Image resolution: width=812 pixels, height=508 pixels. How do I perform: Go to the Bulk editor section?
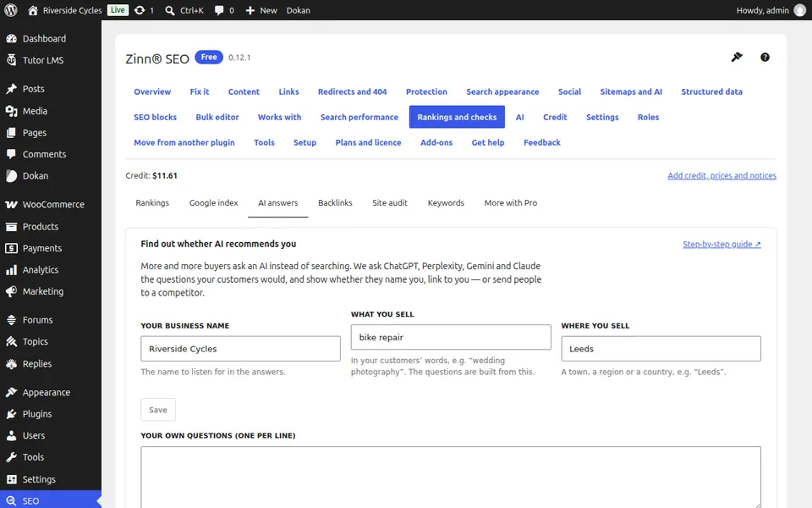pos(217,117)
